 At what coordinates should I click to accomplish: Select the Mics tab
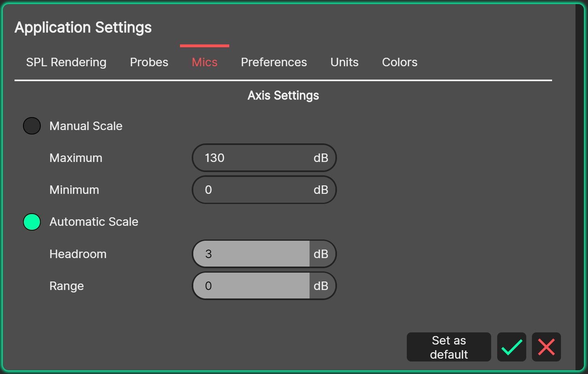tap(204, 62)
